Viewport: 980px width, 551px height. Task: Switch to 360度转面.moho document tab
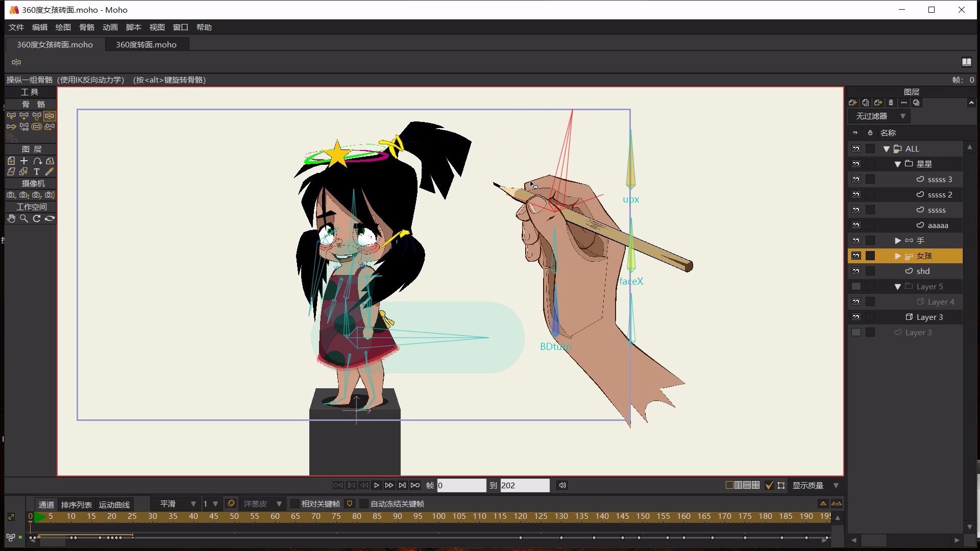pyautogui.click(x=146, y=44)
